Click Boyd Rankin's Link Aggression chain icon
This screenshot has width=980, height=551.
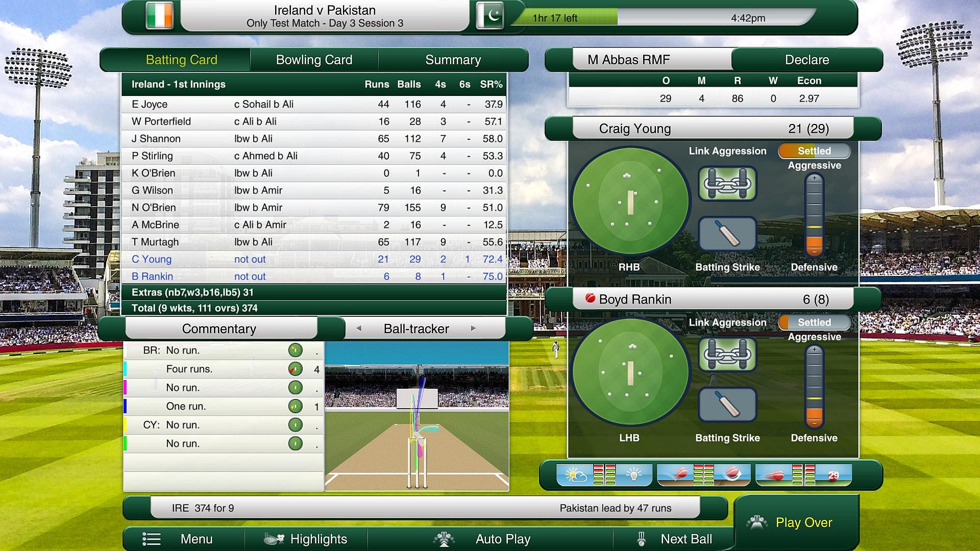(x=727, y=355)
